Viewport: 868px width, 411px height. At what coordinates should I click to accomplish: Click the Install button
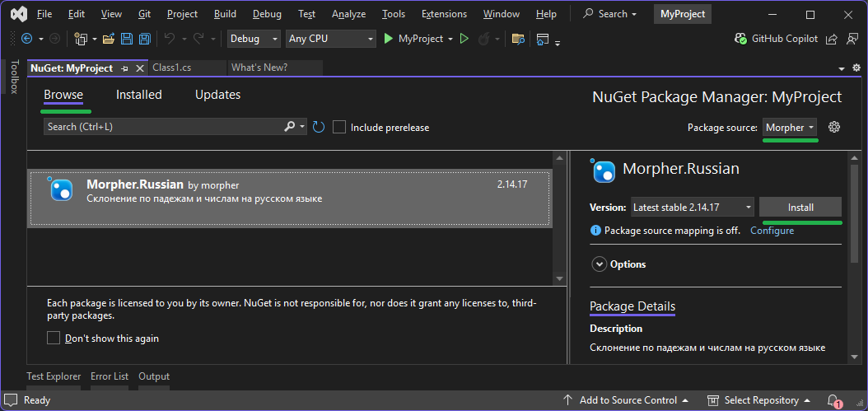800,208
